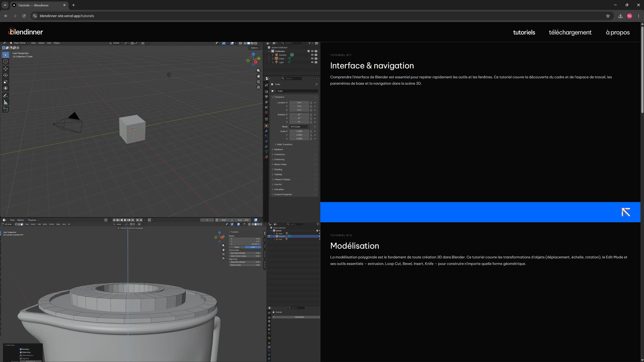Expand the Relations panel
Screen dimensions: 644x362
coord(294,149)
